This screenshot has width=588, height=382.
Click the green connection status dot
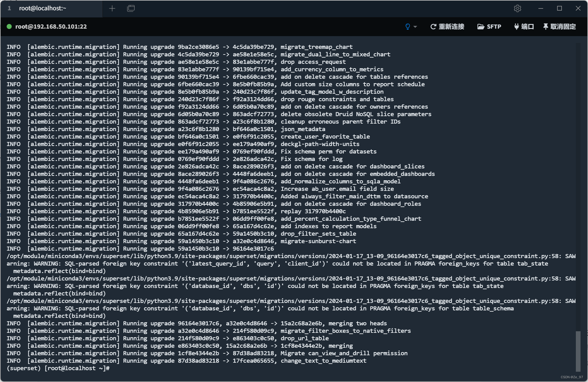point(9,27)
